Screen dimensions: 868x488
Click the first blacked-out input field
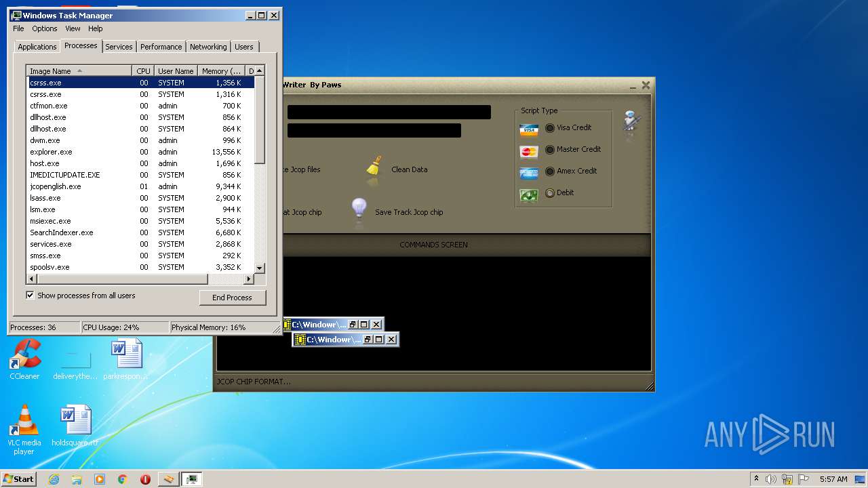click(x=389, y=112)
